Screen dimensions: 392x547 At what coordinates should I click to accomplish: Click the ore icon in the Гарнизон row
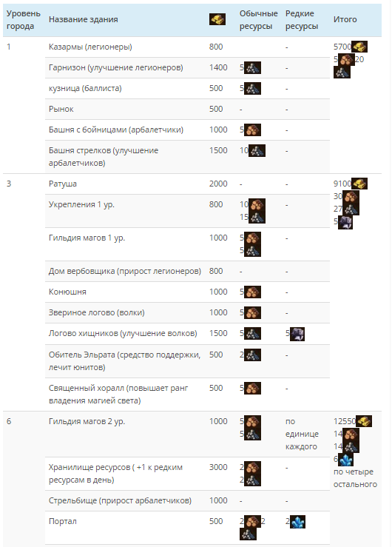click(252, 67)
